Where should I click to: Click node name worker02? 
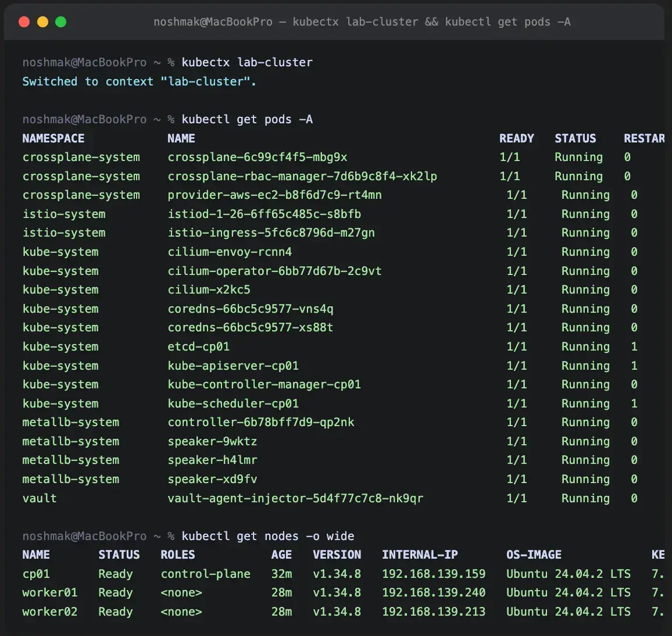pos(50,612)
